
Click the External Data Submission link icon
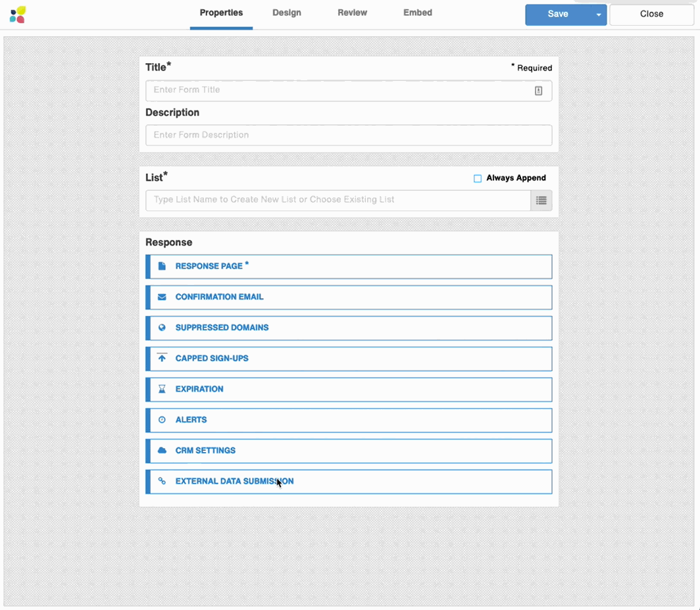(162, 481)
